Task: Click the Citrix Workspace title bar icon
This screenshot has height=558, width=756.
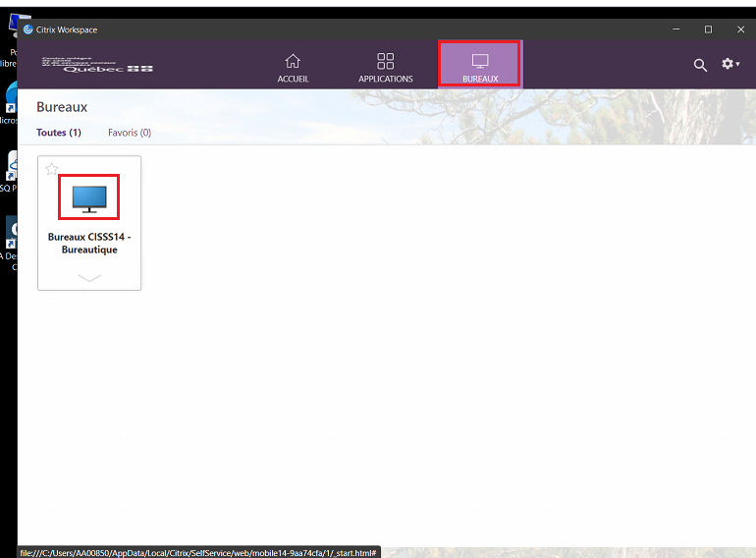Action: coord(27,29)
